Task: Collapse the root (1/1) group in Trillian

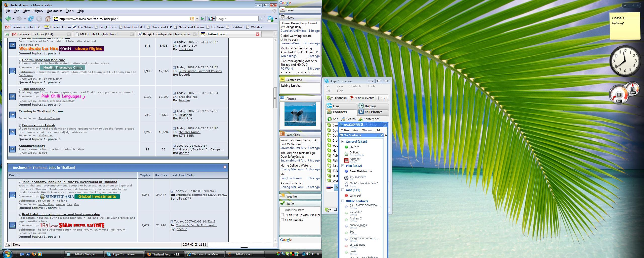Action: pos(343,190)
